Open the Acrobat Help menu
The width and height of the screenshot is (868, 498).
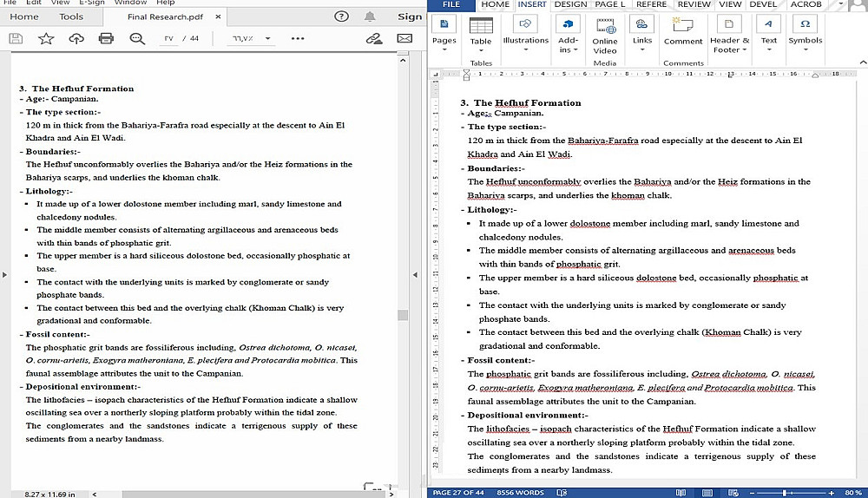tap(166, 3)
